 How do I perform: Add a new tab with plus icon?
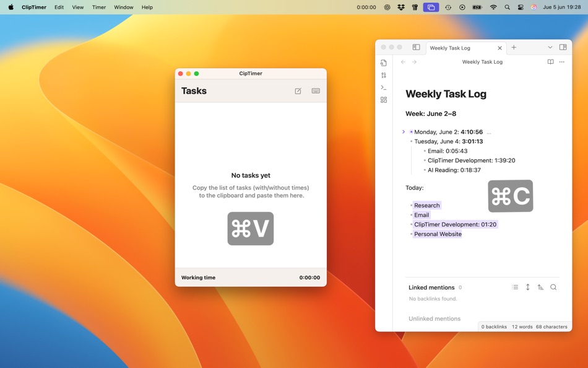[x=514, y=47]
